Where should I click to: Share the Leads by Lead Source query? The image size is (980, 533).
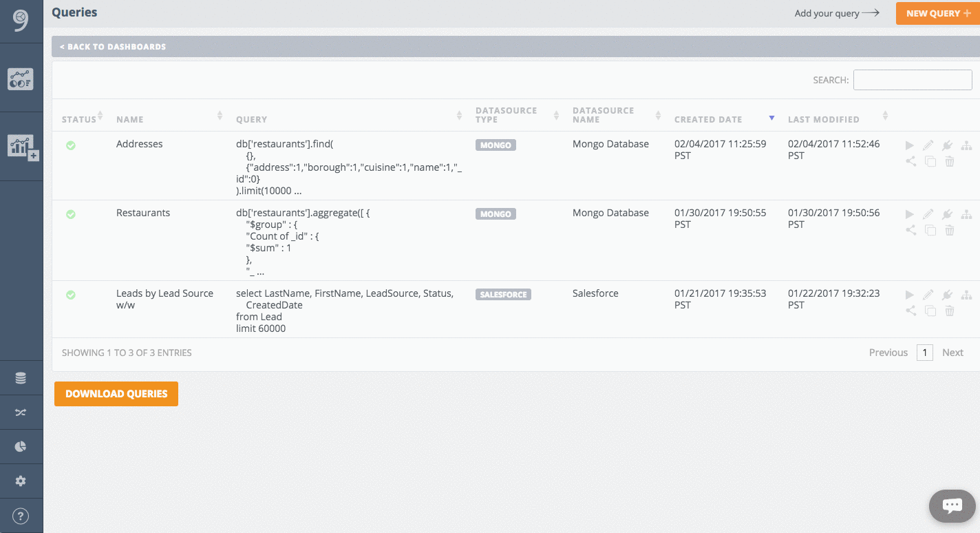point(910,311)
